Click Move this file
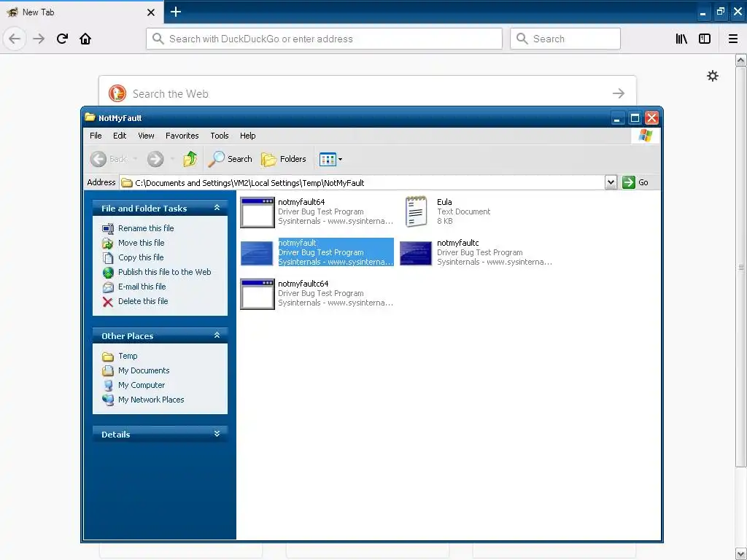This screenshot has height=560, width=747. 141,243
